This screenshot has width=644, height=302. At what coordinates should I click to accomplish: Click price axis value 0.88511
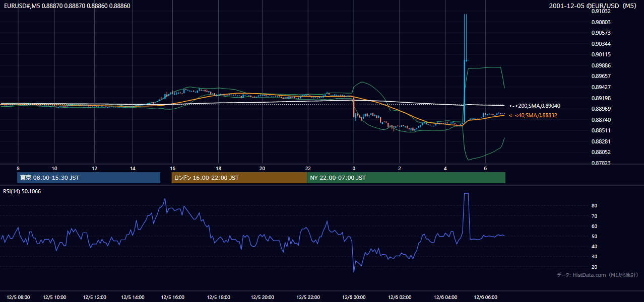pos(601,130)
